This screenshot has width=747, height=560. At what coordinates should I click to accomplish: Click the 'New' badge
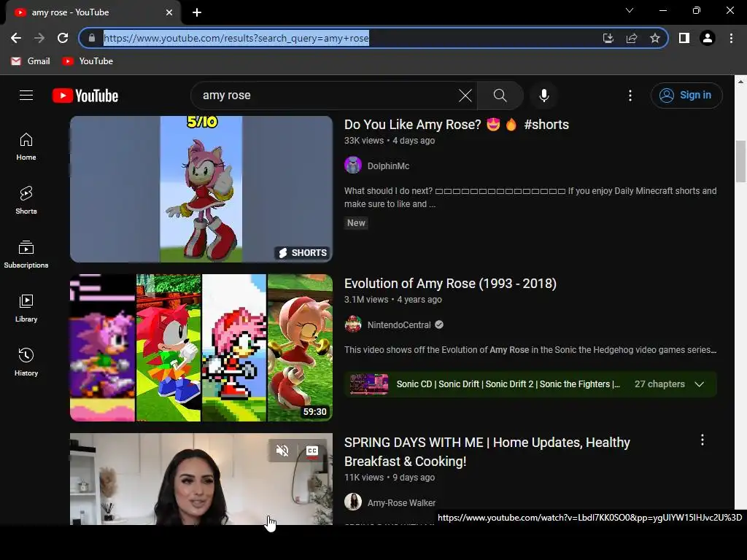tap(356, 223)
